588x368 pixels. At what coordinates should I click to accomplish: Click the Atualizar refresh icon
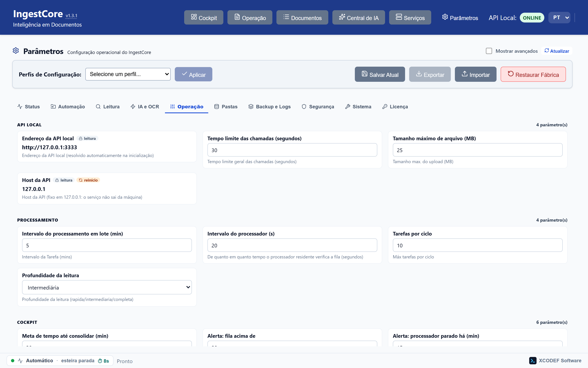pos(547,51)
